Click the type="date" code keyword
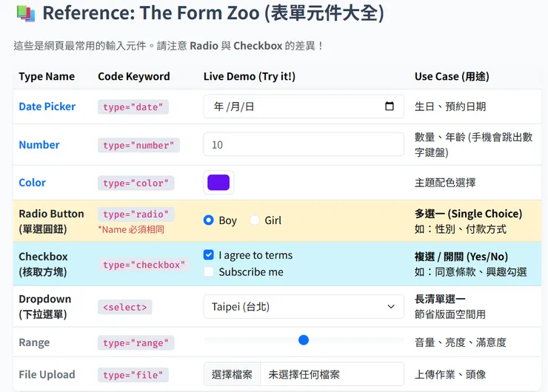Viewport: 548px width, 392px height. pos(133,107)
